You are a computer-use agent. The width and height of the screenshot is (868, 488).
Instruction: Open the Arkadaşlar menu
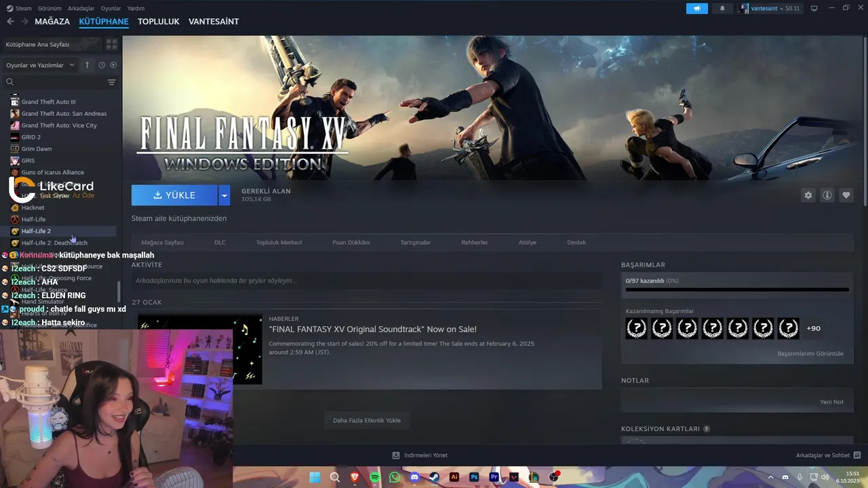pos(81,8)
